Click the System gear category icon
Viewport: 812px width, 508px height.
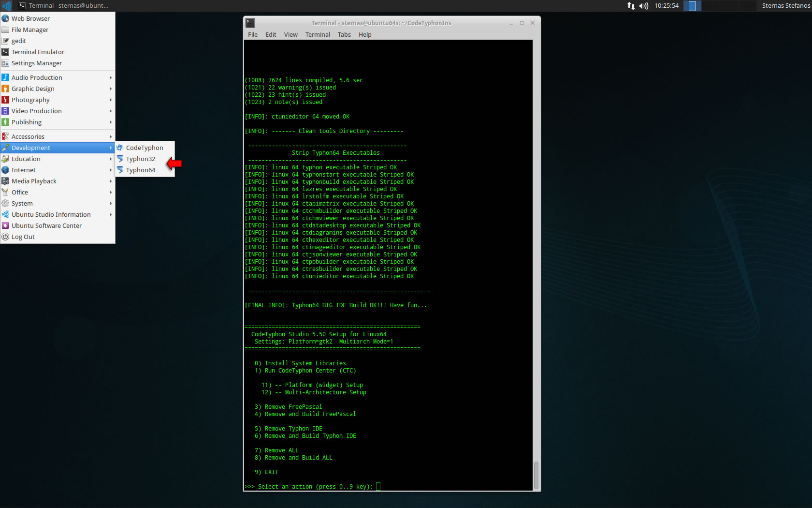[5, 203]
